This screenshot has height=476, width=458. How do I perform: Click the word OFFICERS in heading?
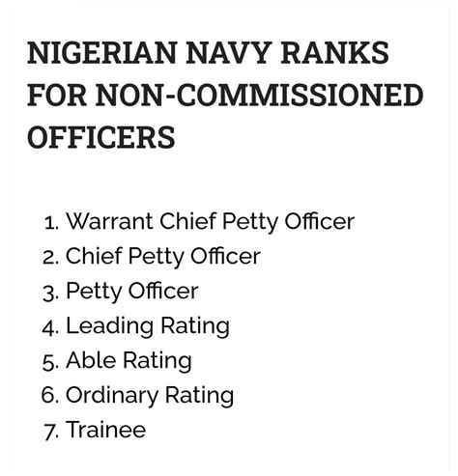101,137
